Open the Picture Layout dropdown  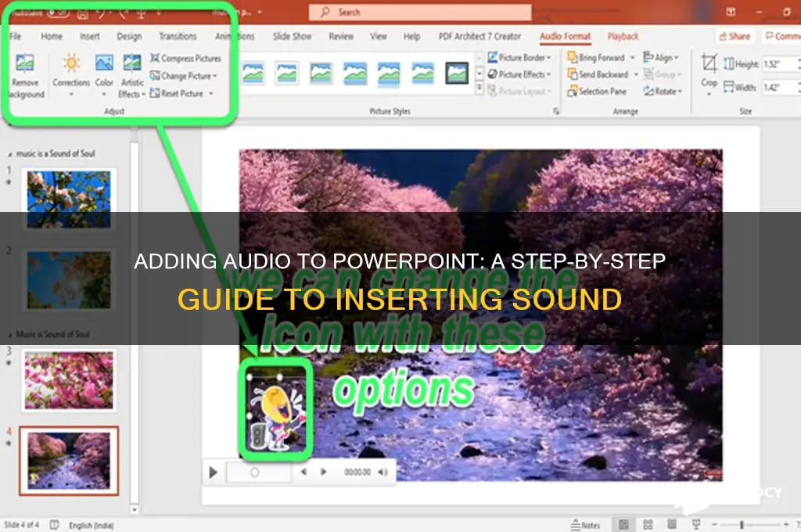tap(519, 92)
